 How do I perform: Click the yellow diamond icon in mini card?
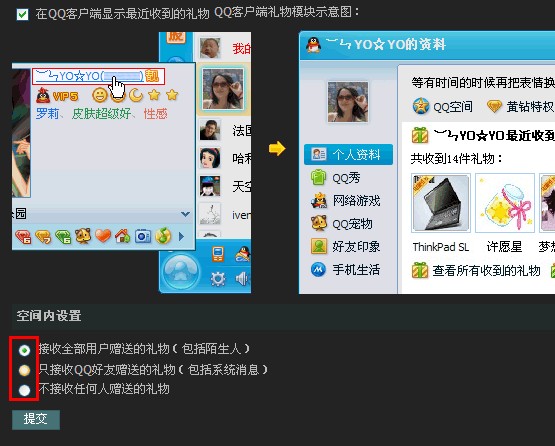44,236
